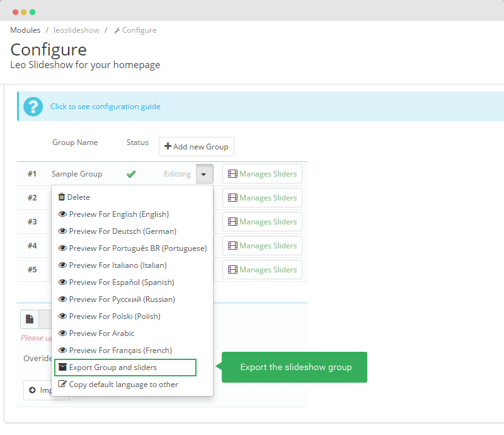Click the Configure page heading
Viewport: 504px width, 435px height.
tap(49, 50)
